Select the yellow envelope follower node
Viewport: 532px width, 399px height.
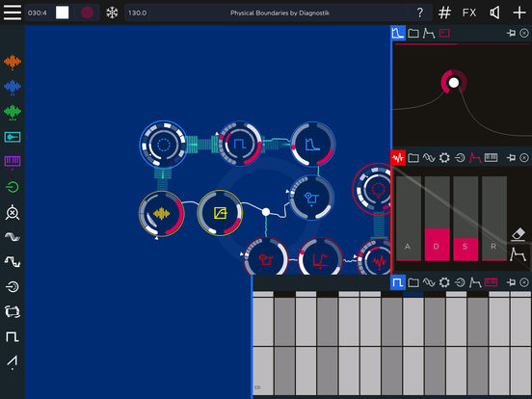click(x=220, y=213)
